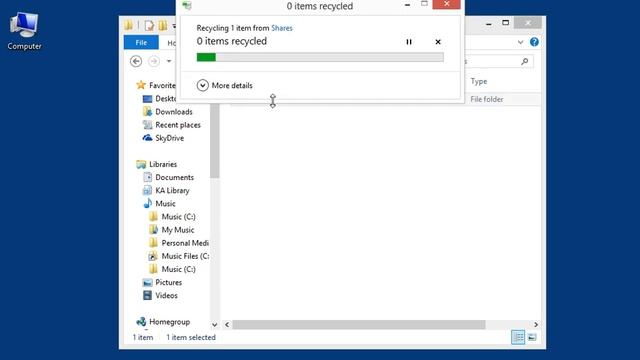This screenshot has width=640, height=360.
Task: Pause the recycling operation
Action: click(409, 42)
